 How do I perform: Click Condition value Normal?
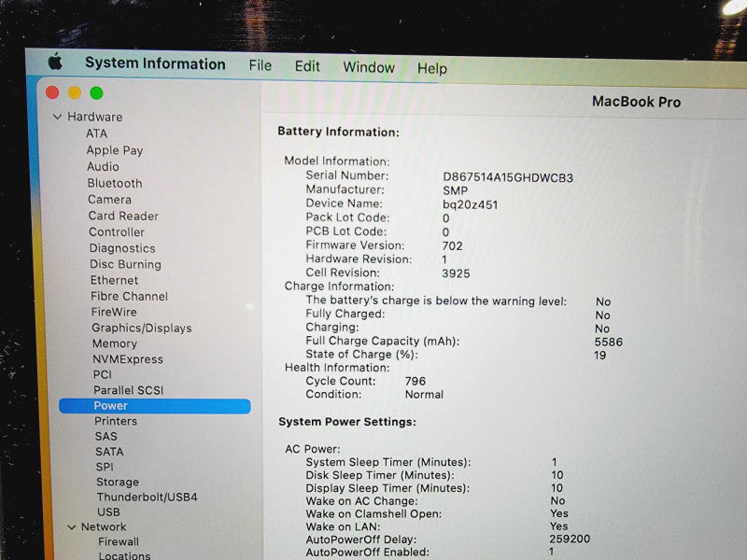424,395
